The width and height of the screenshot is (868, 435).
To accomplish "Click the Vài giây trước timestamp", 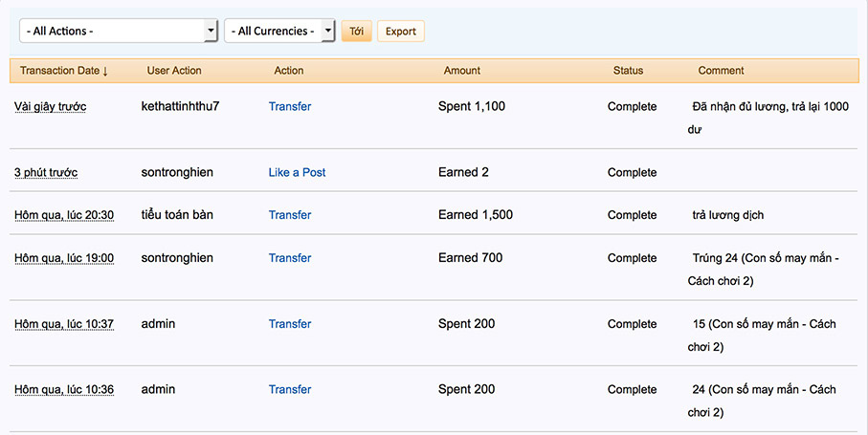I will coord(50,107).
